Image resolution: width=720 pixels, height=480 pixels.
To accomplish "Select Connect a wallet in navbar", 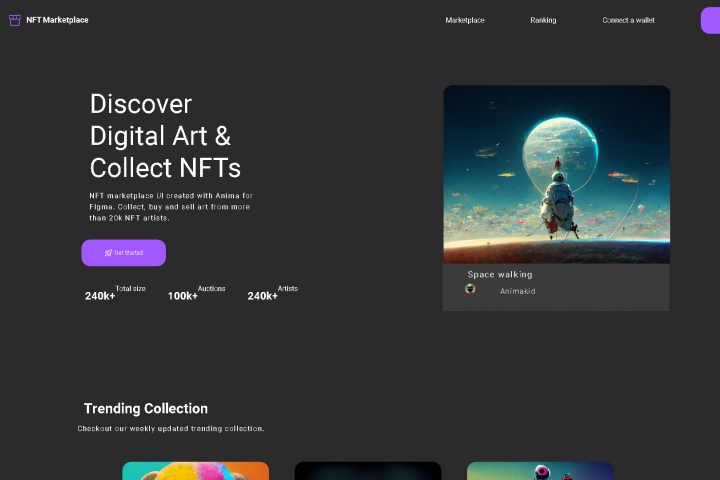I will tap(628, 20).
